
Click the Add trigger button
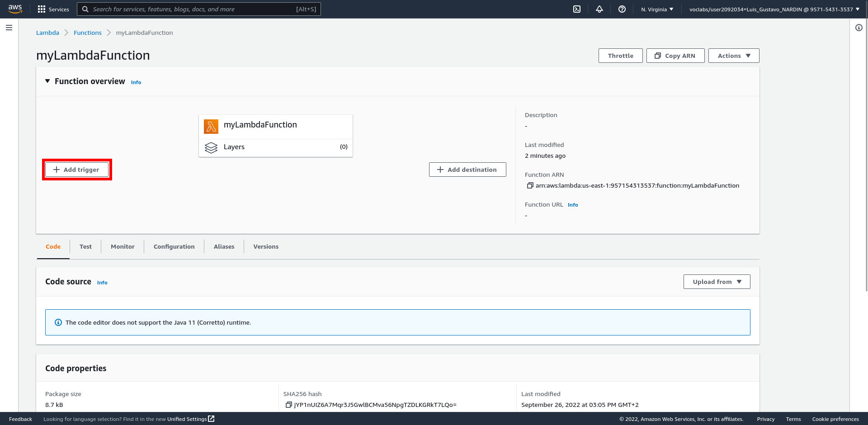[x=77, y=170]
